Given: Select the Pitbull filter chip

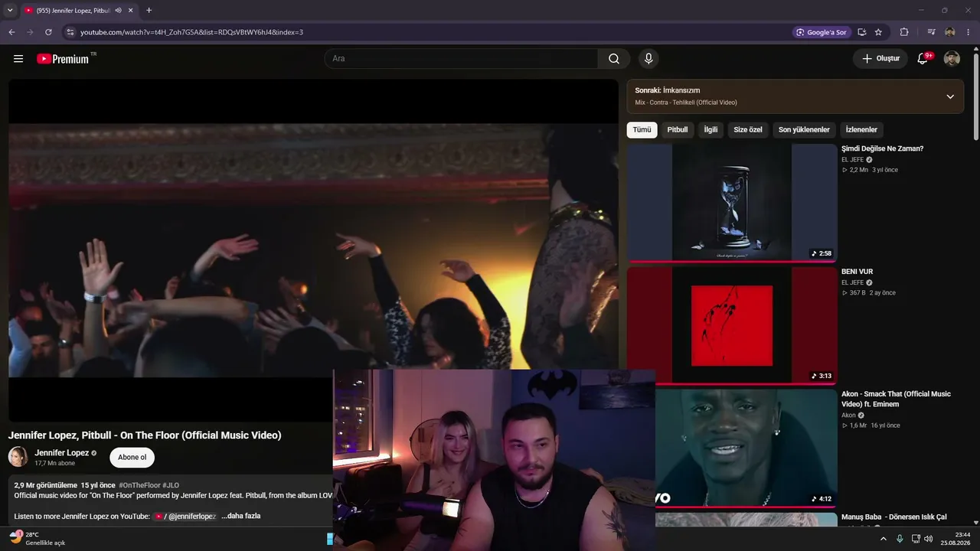Looking at the screenshot, I should pos(678,130).
